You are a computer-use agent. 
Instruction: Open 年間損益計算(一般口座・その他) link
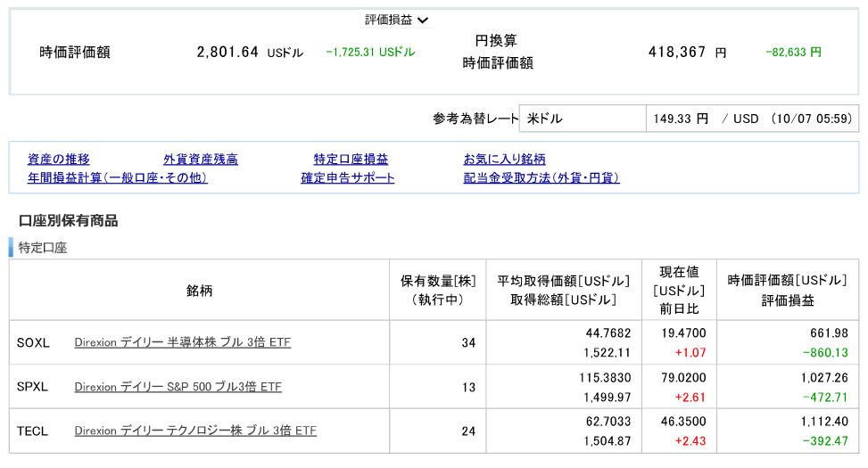pyautogui.click(x=118, y=177)
